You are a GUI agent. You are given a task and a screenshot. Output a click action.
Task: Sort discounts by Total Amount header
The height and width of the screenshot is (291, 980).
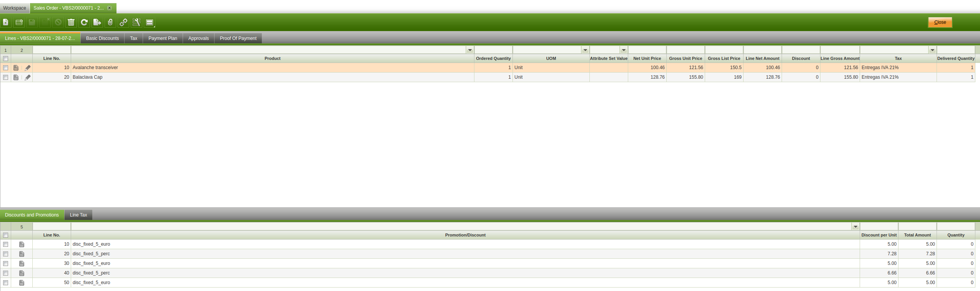point(918,235)
